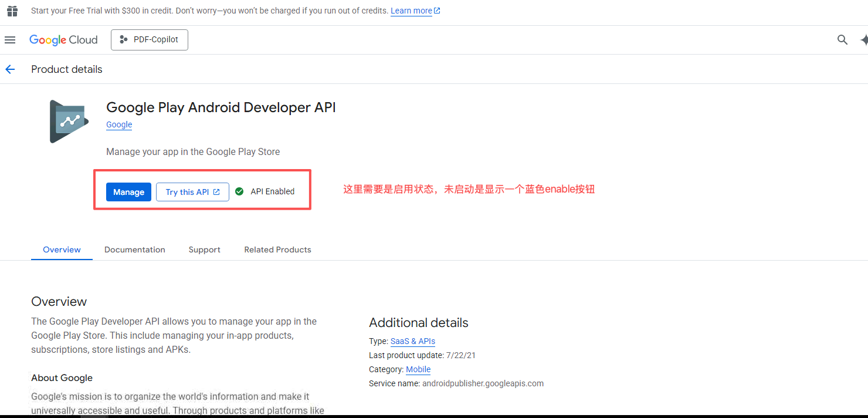Open the Google publisher link
The image size is (868, 418).
tap(119, 124)
